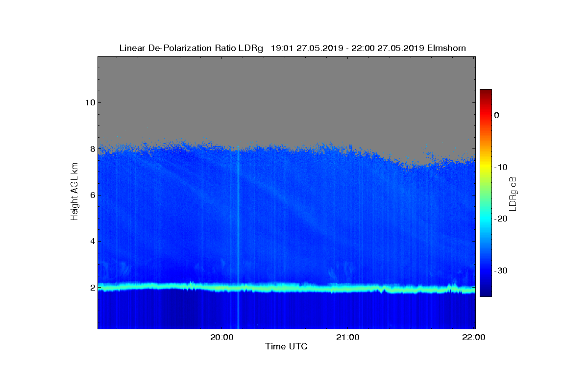Click the height tick label 8
This screenshot has width=588, height=392.
92,148
